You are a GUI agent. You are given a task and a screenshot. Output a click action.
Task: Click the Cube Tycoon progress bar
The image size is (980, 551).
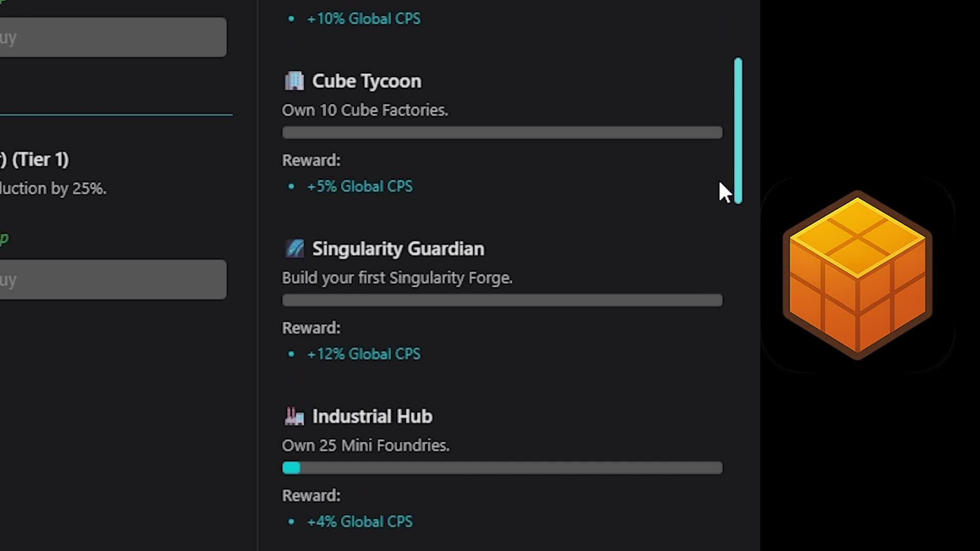point(502,133)
